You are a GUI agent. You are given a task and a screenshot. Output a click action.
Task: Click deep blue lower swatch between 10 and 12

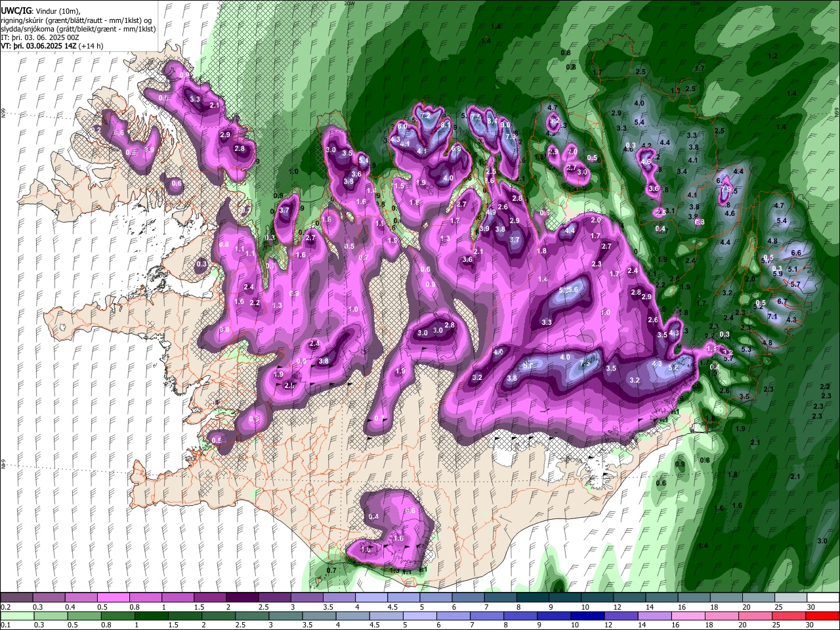click(x=588, y=616)
